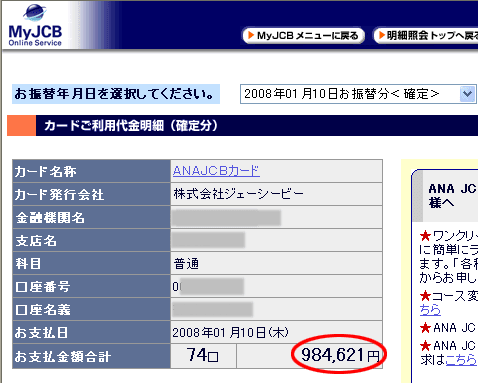Viewport: 478px width, 383px height.
Task: Open the お振替年月日 date dropdown arrow
Action: (467, 94)
